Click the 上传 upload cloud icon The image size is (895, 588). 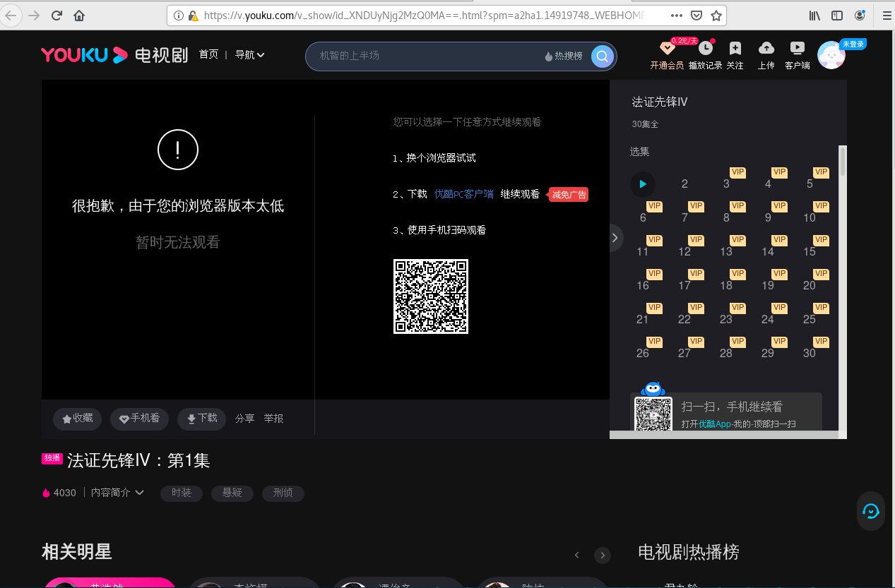coord(766,49)
